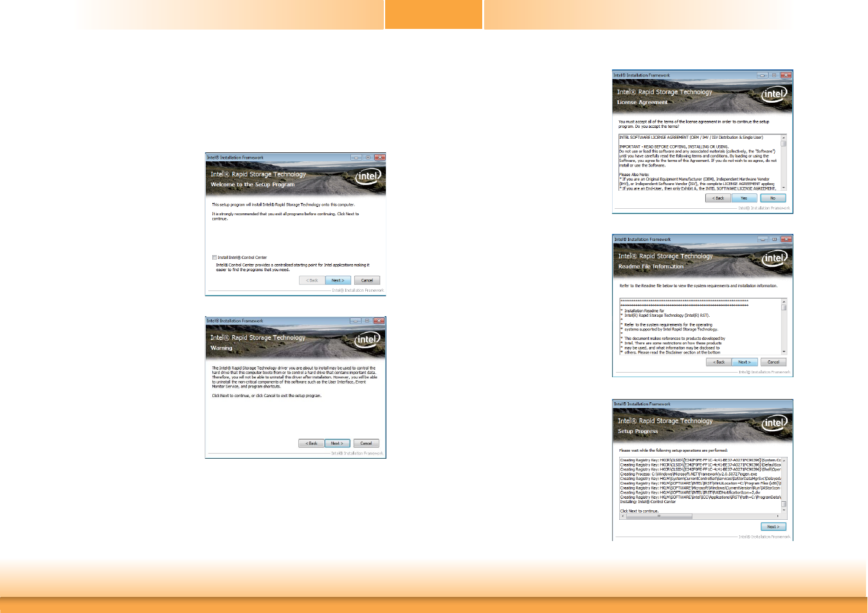868x613 pixels.
Task: Click Intel logo in the Setup Progress dialog
Action: click(x=775, y=422)
